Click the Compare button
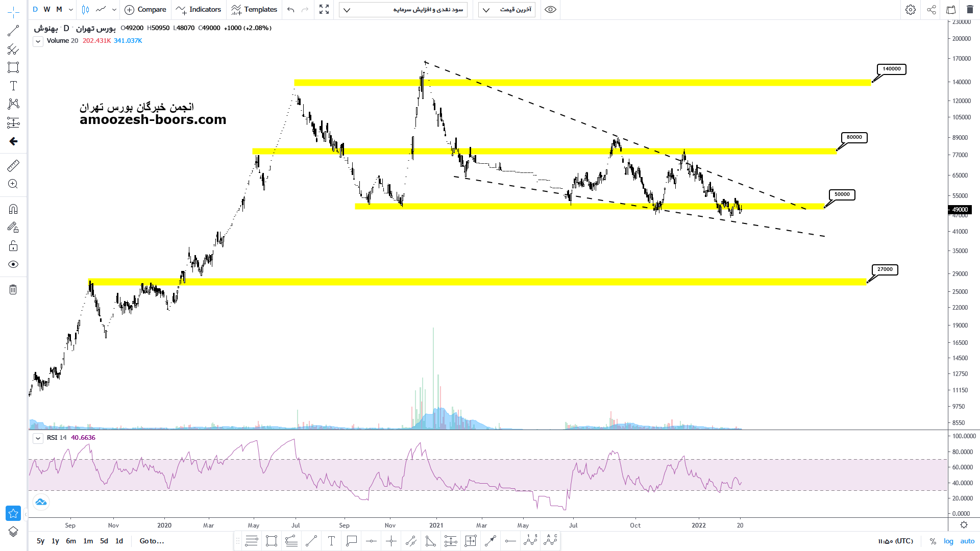 (145, 10)
